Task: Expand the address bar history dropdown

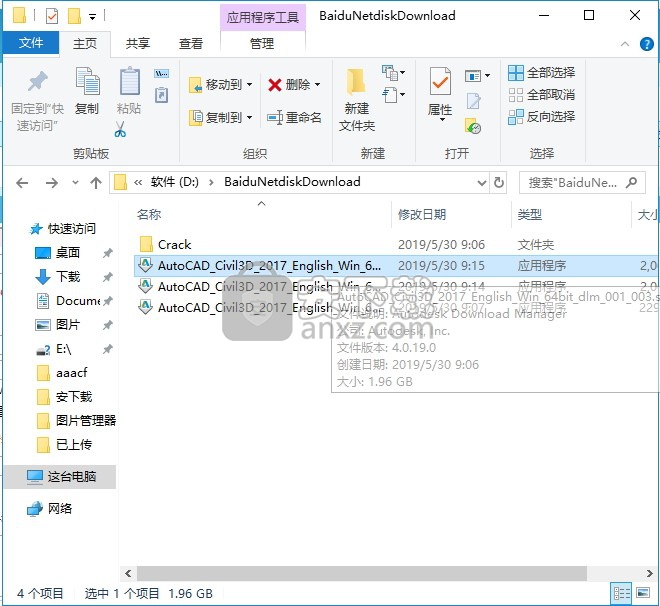Action: pos(482,183)
